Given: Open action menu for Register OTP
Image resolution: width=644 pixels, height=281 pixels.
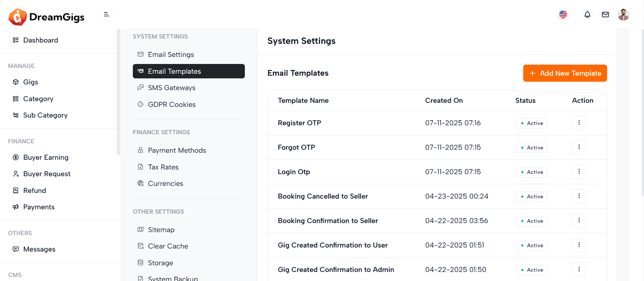Looking at the screenshot, I should (x=579, y=123).
